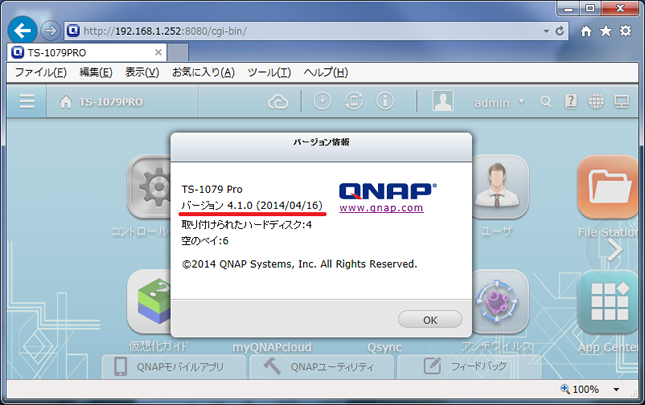Click OK in the version dialog
645x405 pixels.
(430, 320)
